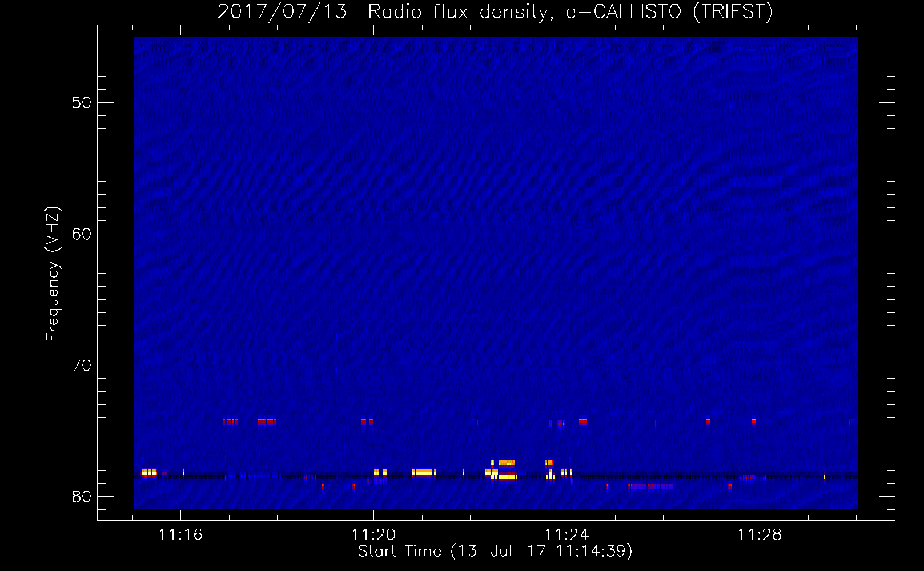Click the 11:20 time tick label

tap(373, 534)
